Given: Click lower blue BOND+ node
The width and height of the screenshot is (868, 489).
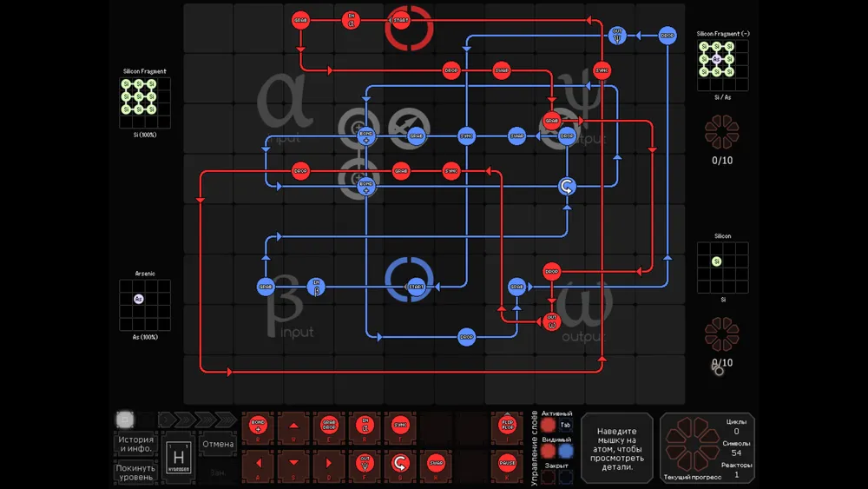Looking at the screenshot, I should (366, 186).
